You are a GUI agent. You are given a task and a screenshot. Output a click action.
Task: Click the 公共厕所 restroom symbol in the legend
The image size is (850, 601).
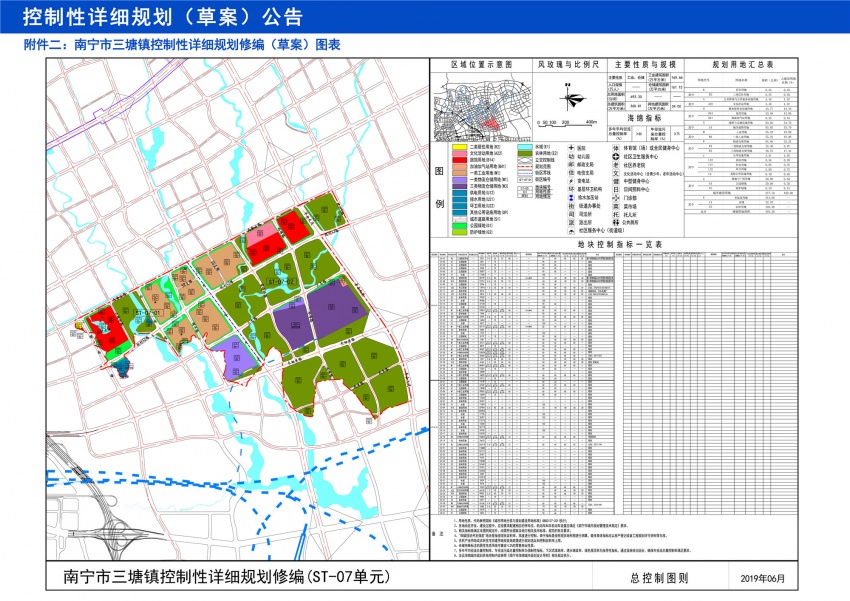click(x=616, y=223)
